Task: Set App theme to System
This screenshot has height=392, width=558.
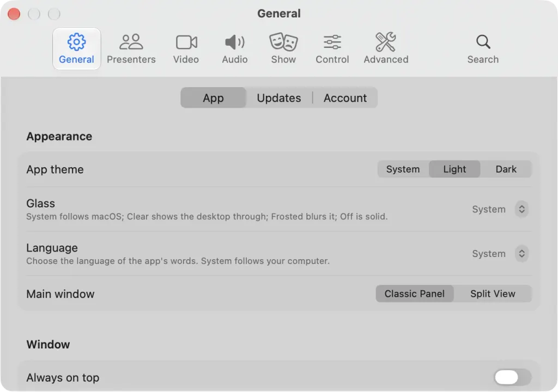Action: tap(403, 169)
